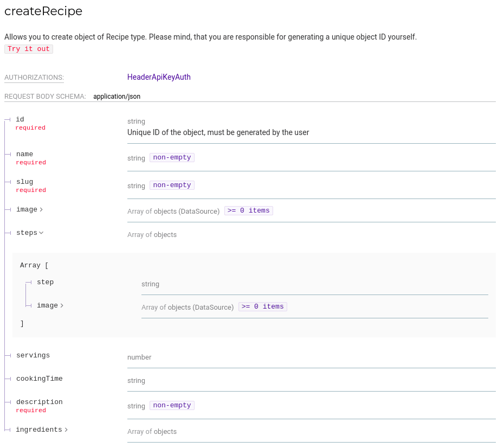
Task: Click the non-empty badge next to slug
Action: tap(172, 185)
